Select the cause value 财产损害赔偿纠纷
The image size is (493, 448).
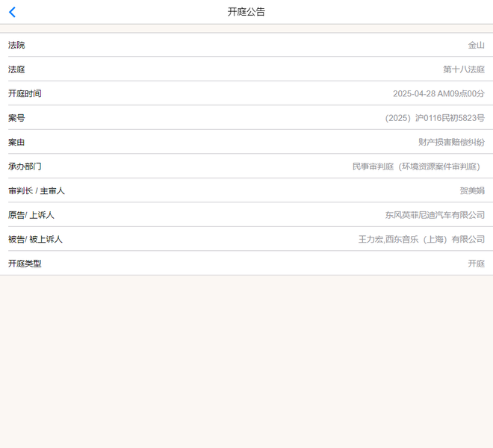click(451, 142)
